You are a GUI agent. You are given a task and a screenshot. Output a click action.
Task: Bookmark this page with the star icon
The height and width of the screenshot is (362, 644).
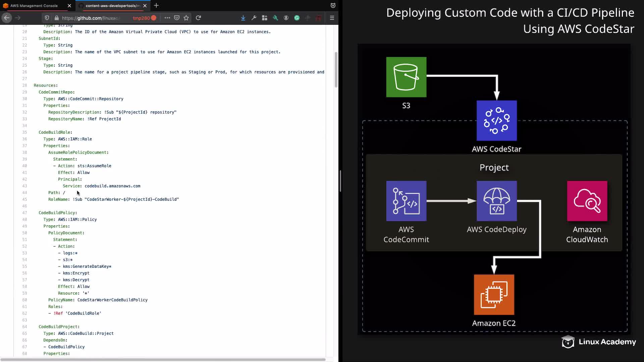186,18
